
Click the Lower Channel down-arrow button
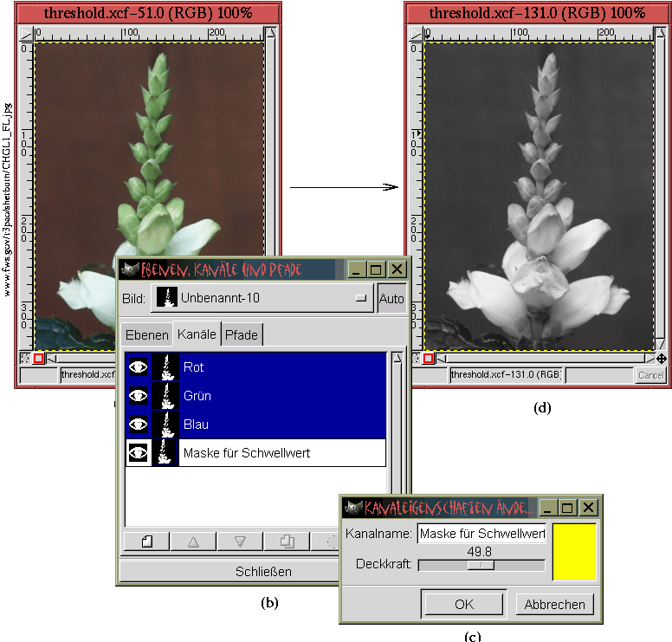pyautogui.click(x=240, y=541)
